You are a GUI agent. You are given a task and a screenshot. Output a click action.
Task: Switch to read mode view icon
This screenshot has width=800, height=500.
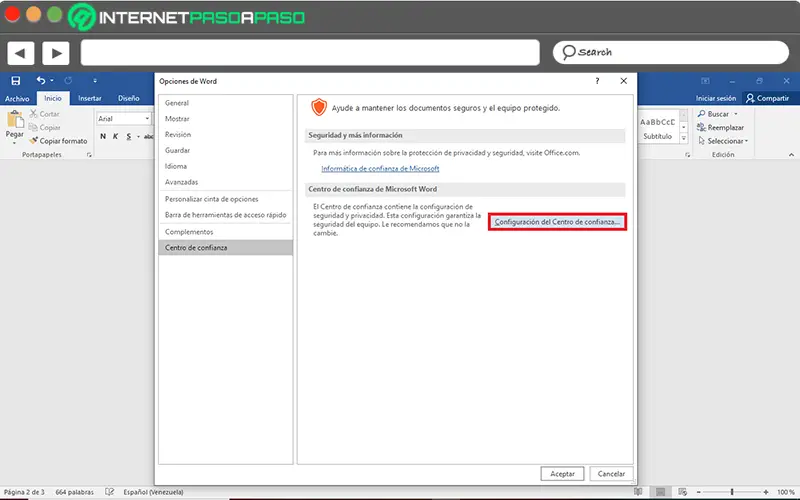point(638,492)
